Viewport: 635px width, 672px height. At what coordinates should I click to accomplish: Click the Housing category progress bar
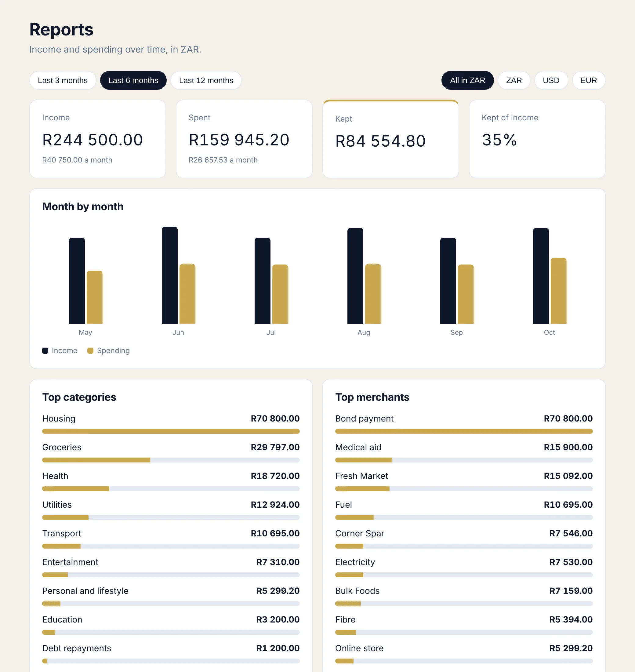click(x=171, y=431)
